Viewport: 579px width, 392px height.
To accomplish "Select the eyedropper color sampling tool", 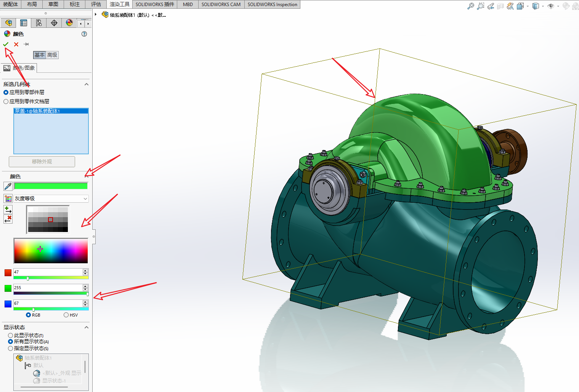I will click(8, 186).
